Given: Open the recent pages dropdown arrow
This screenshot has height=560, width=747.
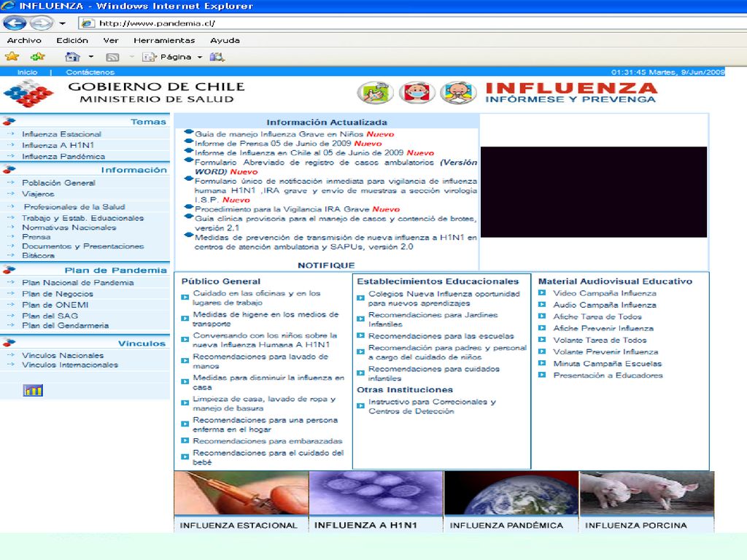Looking at the screenshot, I should click(62, 23).
